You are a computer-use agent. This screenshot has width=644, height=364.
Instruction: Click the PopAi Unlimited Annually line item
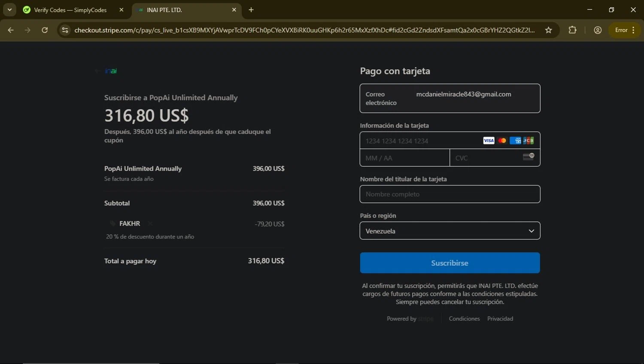[x=143, y=168]
